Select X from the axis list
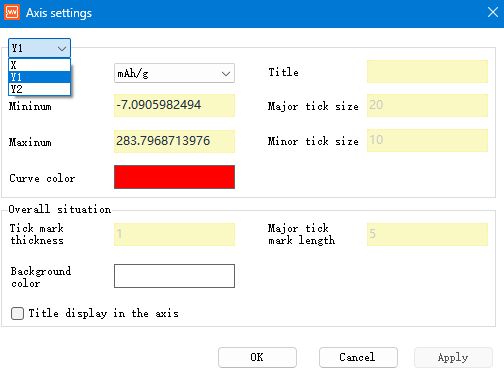 point(39,65)
